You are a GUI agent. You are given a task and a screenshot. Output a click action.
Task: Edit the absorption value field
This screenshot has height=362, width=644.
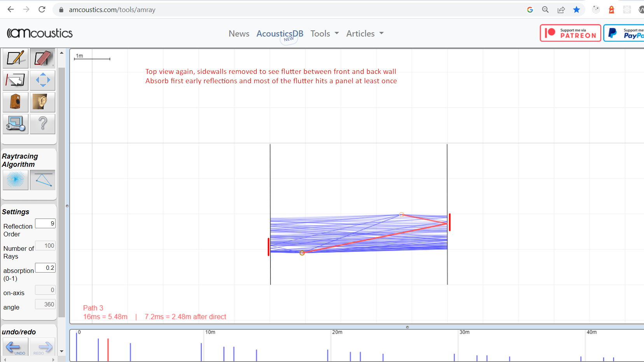(45, 268)
